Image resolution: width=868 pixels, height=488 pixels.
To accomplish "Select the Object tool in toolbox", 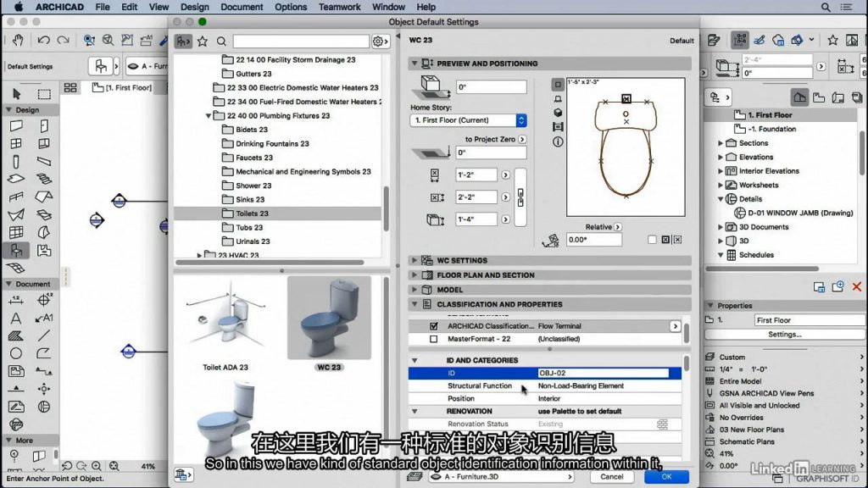I will tap(16, 251).
